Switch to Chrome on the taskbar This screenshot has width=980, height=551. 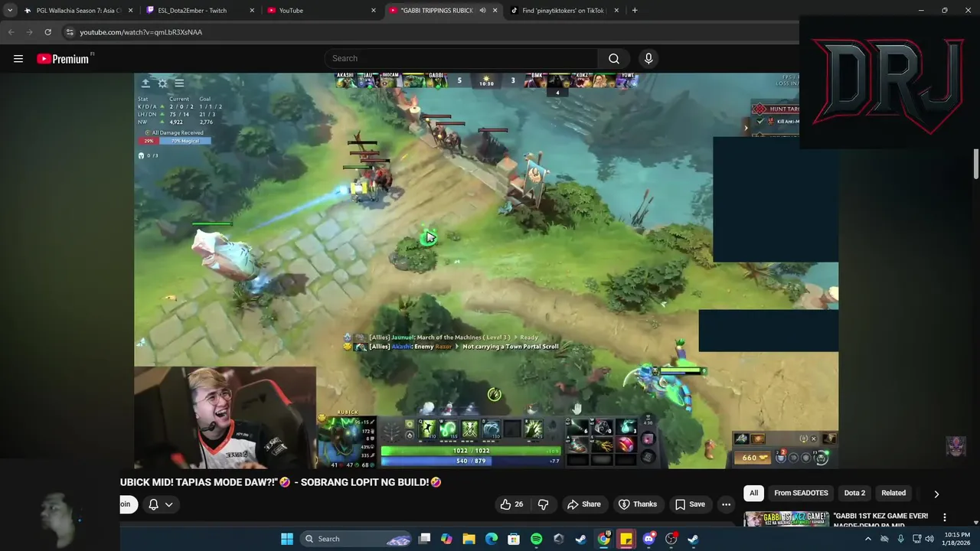(x=603, y=539)
